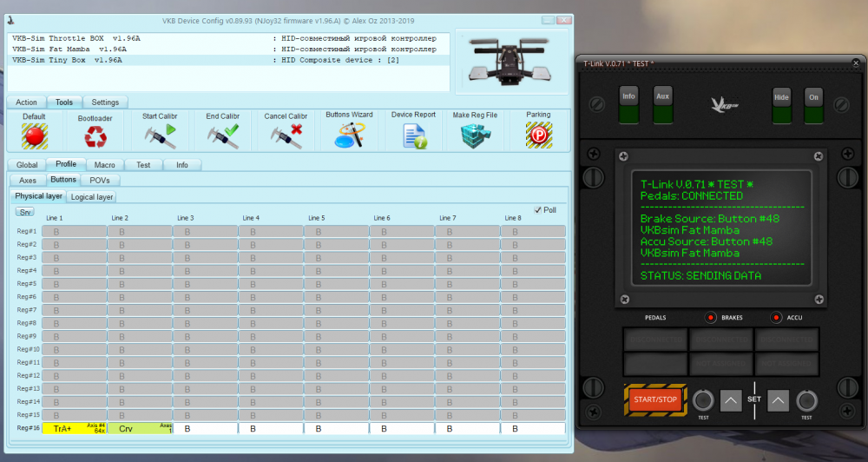
Task: Toggle the Poll checkbox
Action: click(x=537, y=210)
